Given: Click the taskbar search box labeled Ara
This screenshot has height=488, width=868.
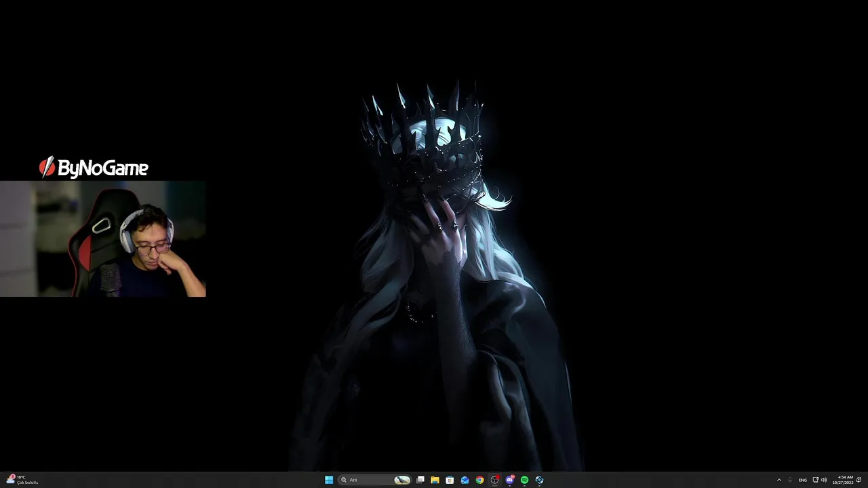Looking at the screenshot, I should (x=375, y=480).
